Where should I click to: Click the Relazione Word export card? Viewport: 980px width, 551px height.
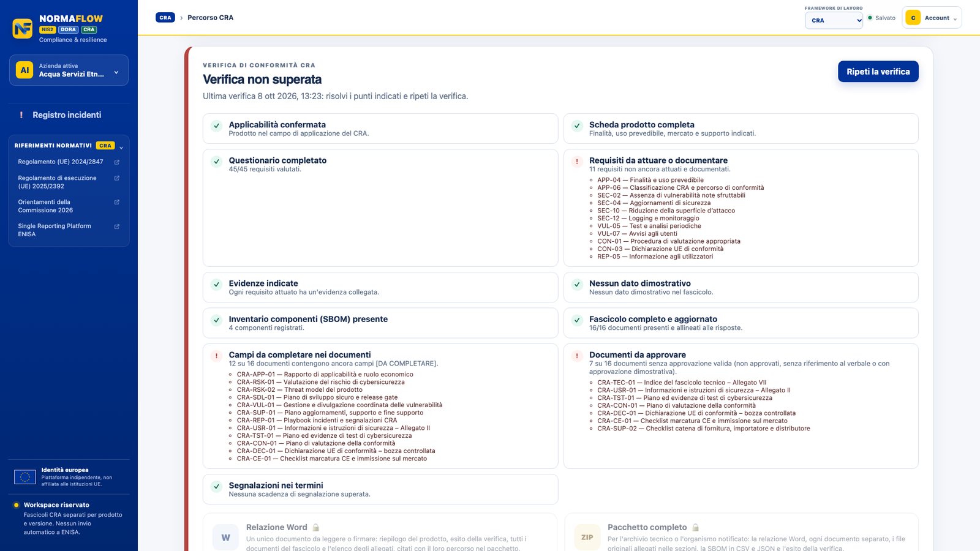(x=380, y=533)
